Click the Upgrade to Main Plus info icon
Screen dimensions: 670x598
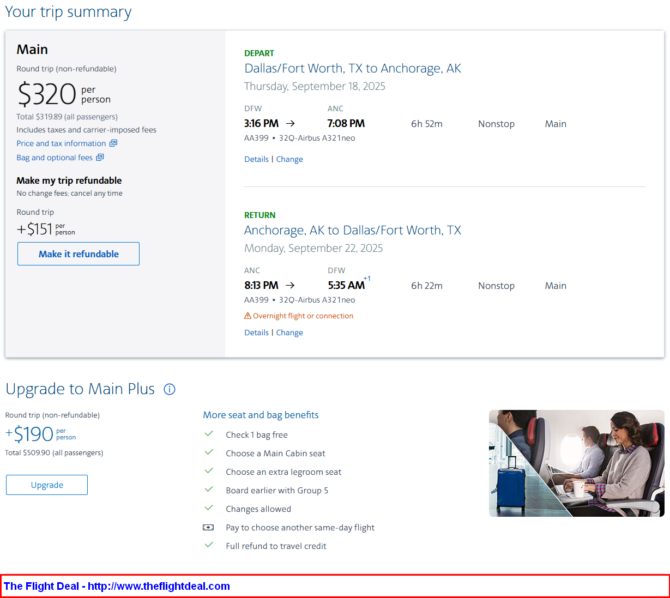(170, 389)
